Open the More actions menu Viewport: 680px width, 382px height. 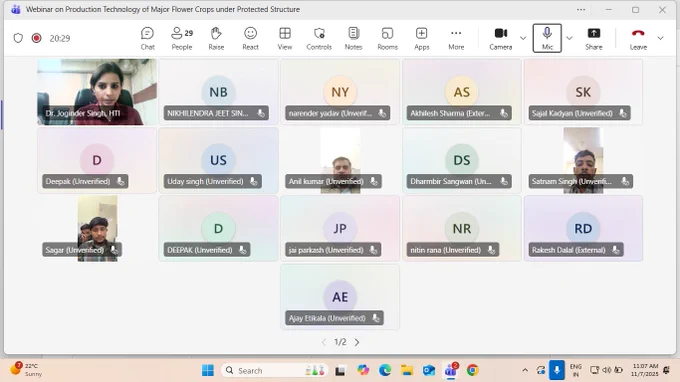pyautogui.click(x=456, y=38)
